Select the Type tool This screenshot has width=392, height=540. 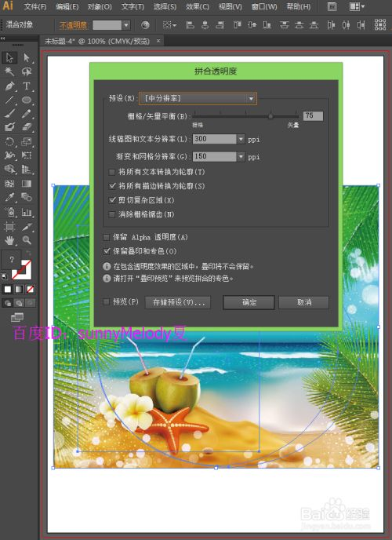click(x=27, y=86)
